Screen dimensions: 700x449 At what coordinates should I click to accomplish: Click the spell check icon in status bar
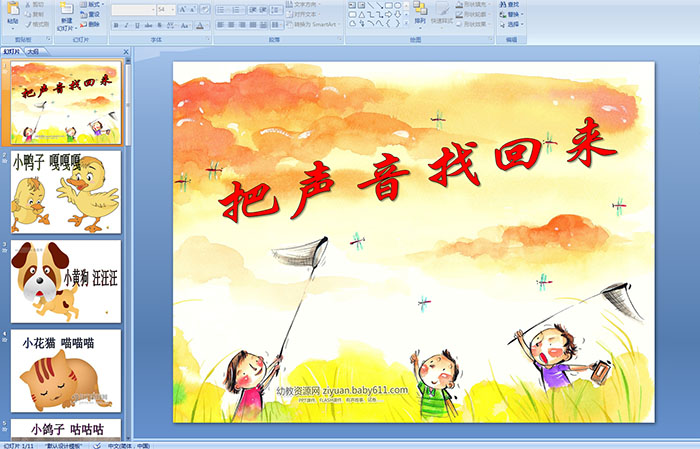point(97,445)
